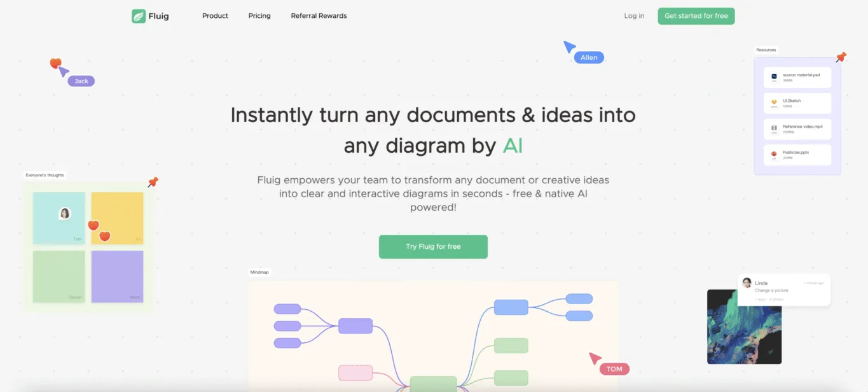The height and width of the screenshot is (392, 868).
Task: Click the Allen cursor label
Action: pos(589,57)
